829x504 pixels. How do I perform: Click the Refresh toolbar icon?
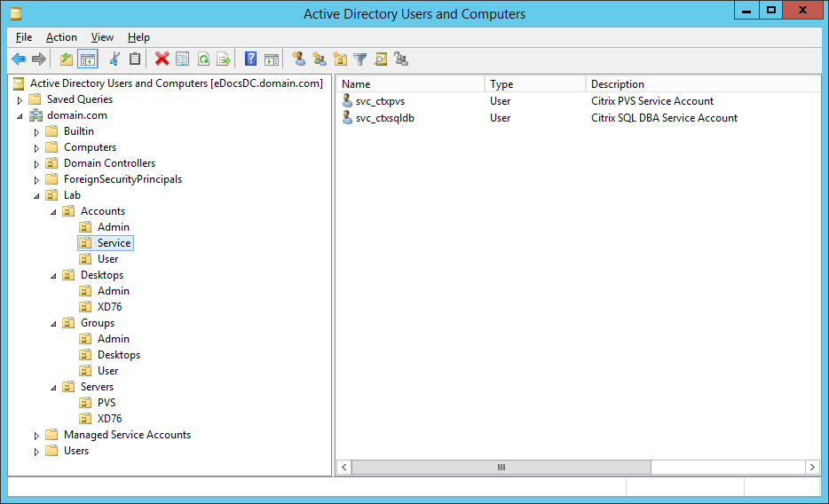point(203,59)
